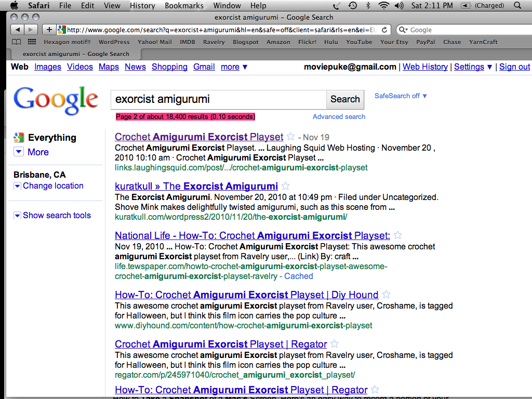Click the Safari back navigation arrow

coord(17,30)
